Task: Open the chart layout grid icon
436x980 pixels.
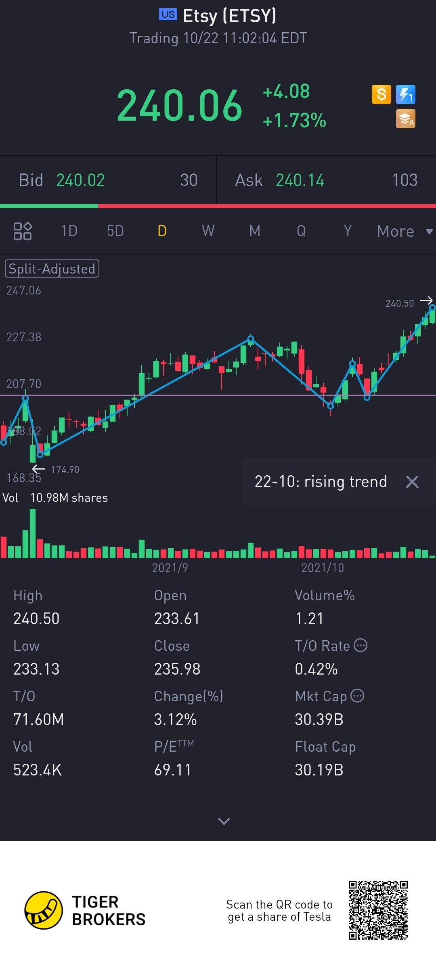Action: 23,231
